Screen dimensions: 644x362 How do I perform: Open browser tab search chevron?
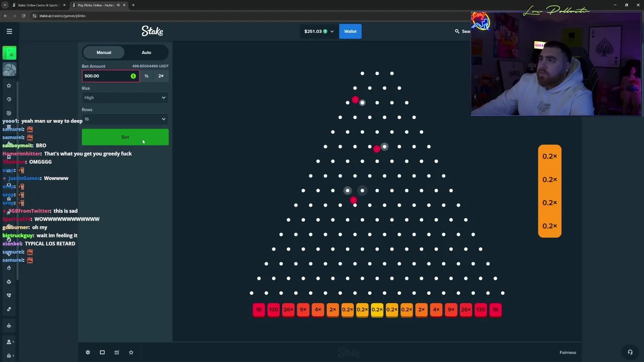point(5,5)
